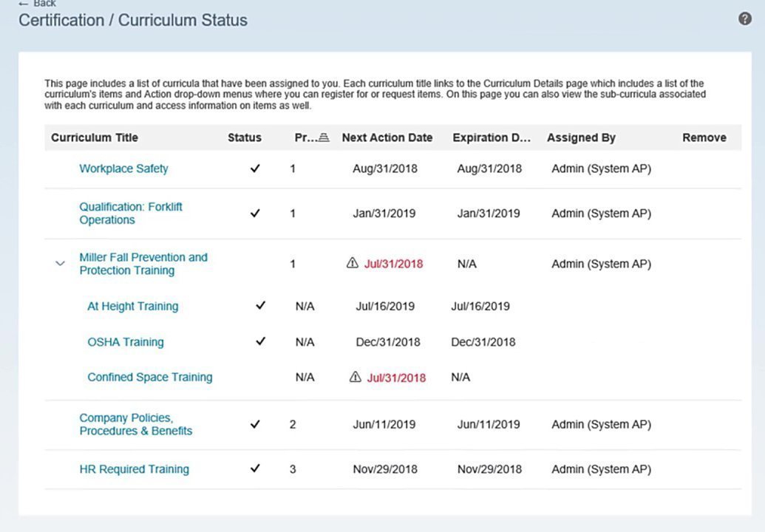Select OSHA Training's next action date Dec/31/2018

[388, 342]
